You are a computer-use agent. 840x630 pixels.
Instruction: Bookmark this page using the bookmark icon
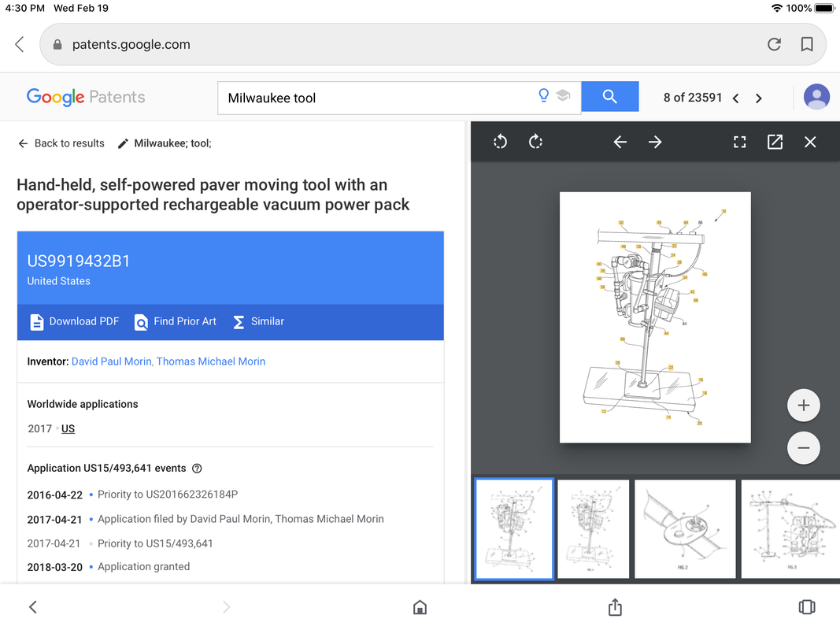point(807,44)
